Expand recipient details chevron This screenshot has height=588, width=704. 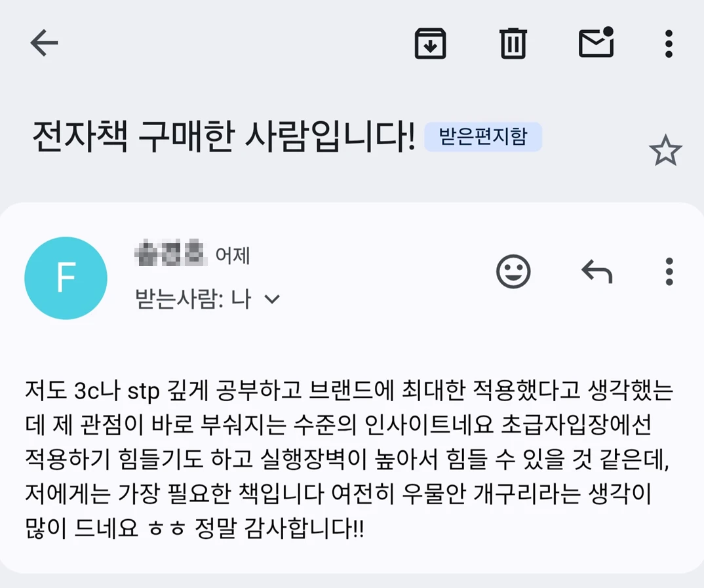pos(271,300)
